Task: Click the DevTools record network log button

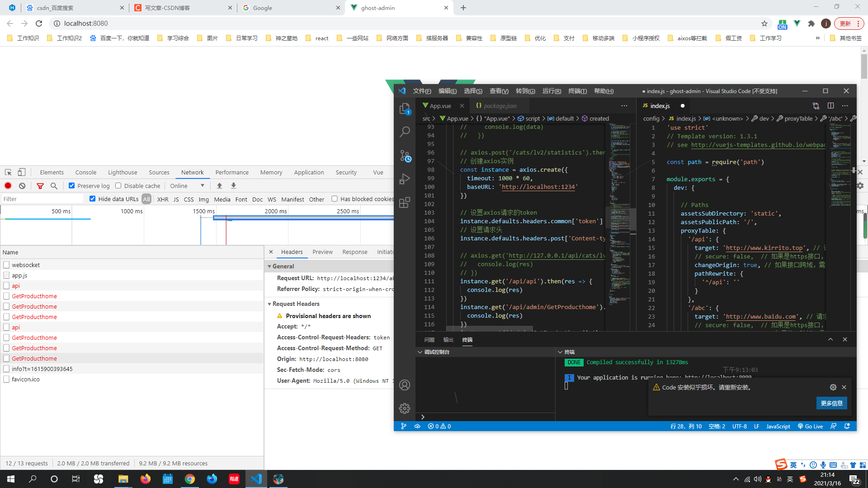Action: tap(8, 186)
